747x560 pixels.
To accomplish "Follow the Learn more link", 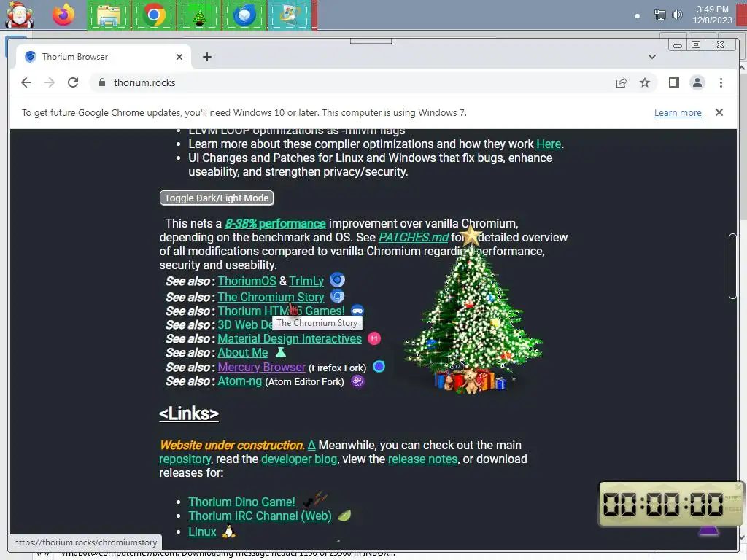I will [x=678, y=113].
